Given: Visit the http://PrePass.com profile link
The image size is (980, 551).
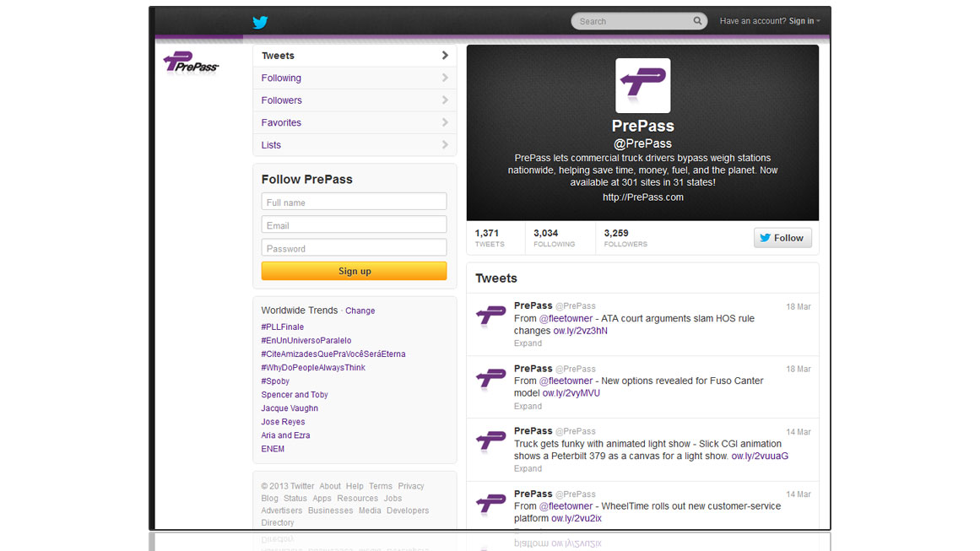Looking at the screenshot, I should pos(642,197).
